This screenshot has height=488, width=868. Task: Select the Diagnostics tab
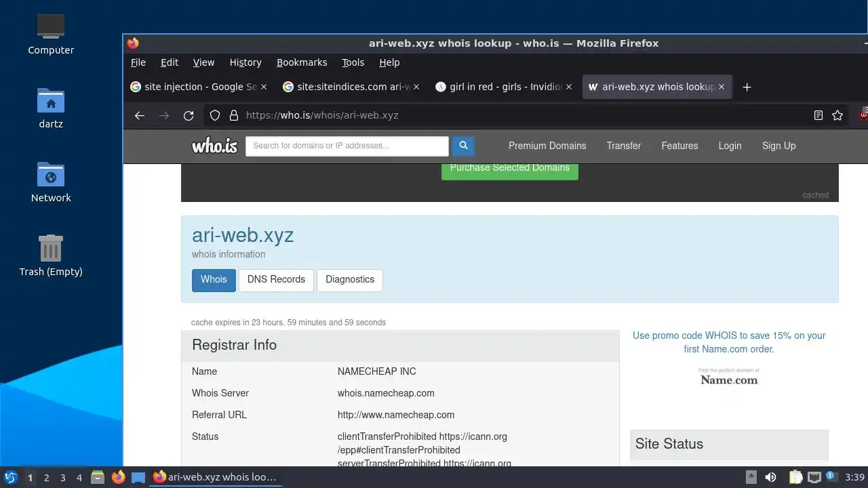click(350, 279)
